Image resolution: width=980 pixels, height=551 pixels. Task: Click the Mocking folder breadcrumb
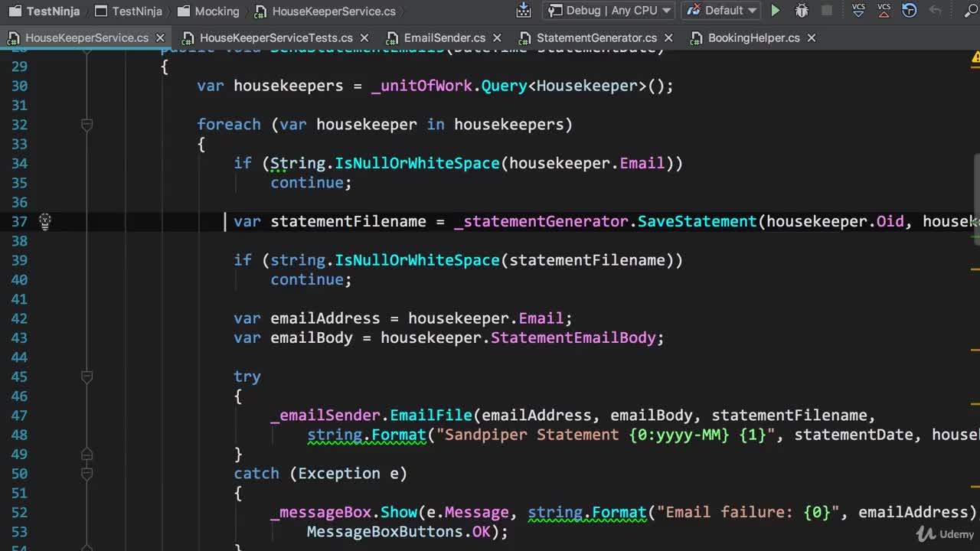click(x=208, y=11)
